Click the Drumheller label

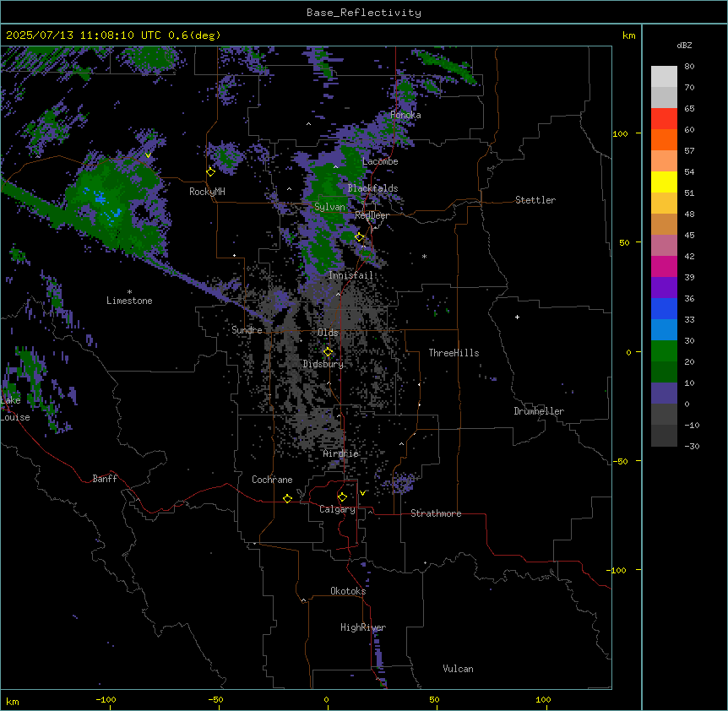(539, 411)
